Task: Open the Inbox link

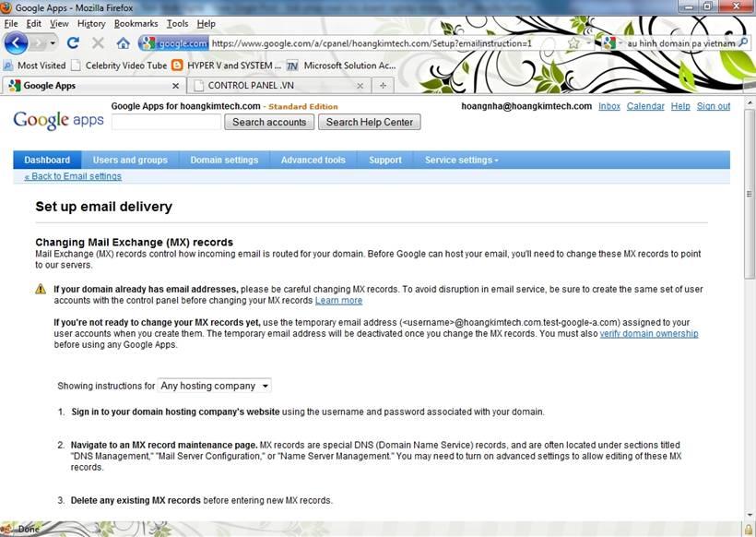Action: click(x=609, y=106)
